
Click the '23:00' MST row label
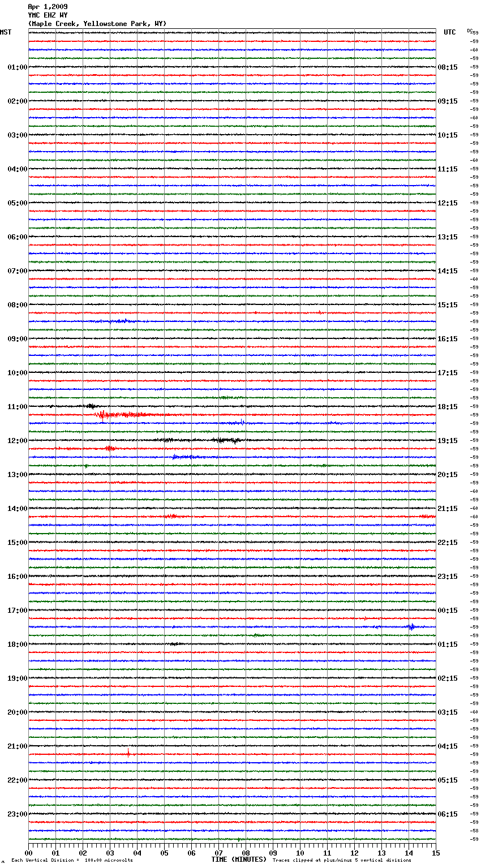tap(18, 814)
